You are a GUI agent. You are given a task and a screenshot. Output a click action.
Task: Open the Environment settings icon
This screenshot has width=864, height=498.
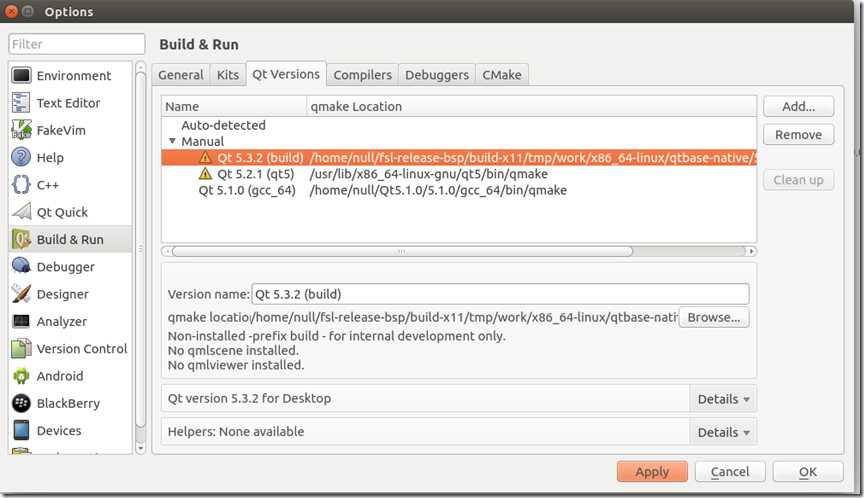point(21,75)
